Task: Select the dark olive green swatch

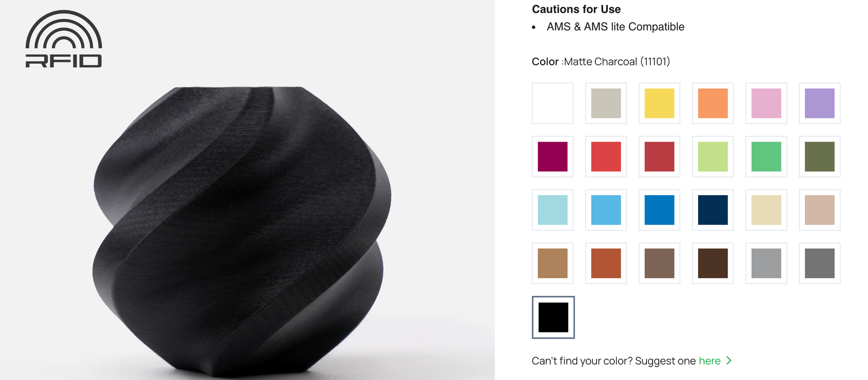Action: [820, 157]
